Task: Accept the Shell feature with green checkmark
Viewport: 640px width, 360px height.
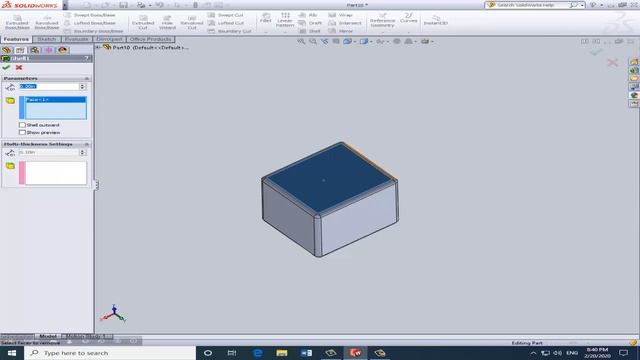Action: pyautogui.click(x=6, y=67)
